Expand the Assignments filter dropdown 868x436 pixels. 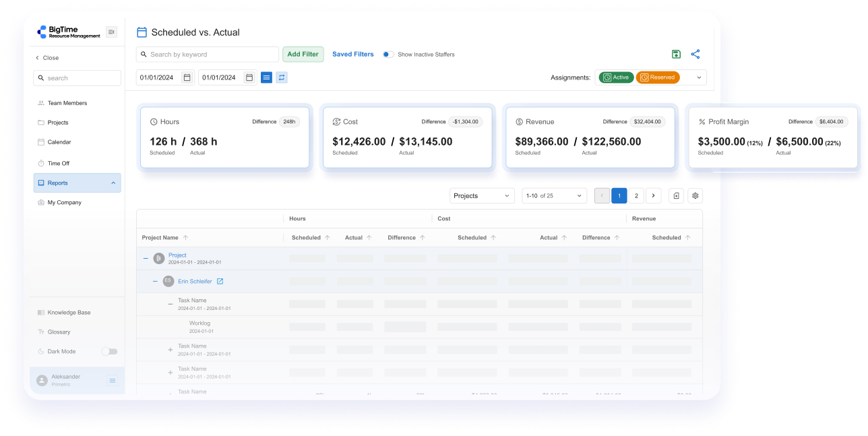699,77
